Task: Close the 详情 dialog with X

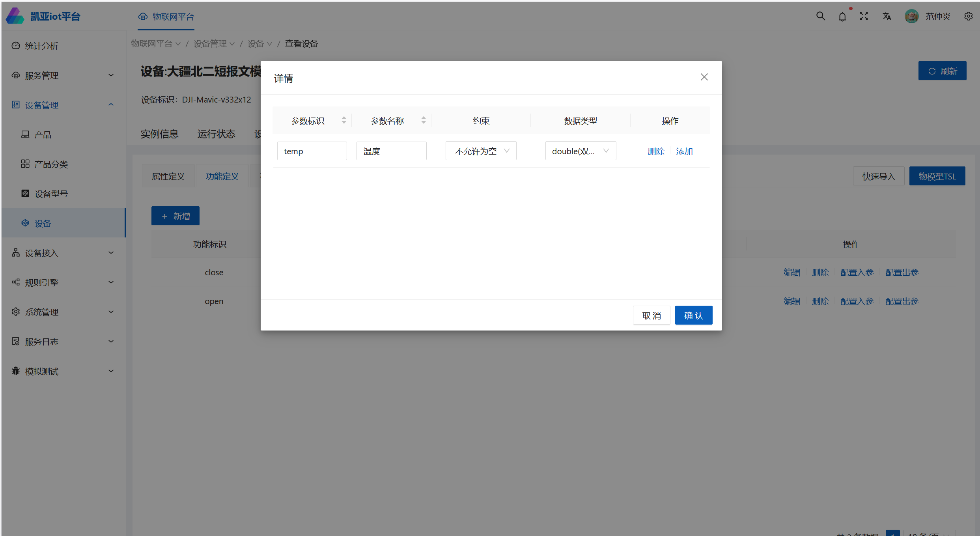Action: [704, 77]
